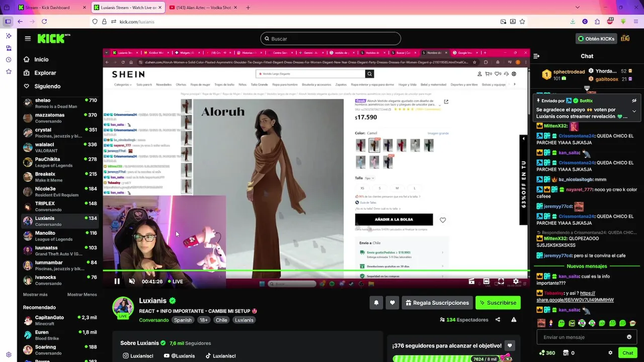The width and height of the screenshot is (644, 362).
Task: Open a new browser tab
Action: (248, 8)
